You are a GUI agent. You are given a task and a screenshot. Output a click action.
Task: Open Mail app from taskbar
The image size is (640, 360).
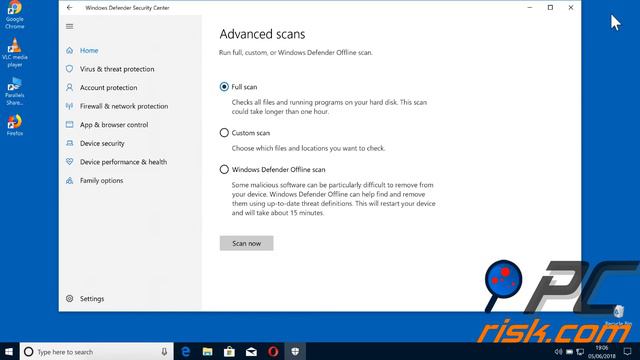pyautogui.click(x=251, y=351)
